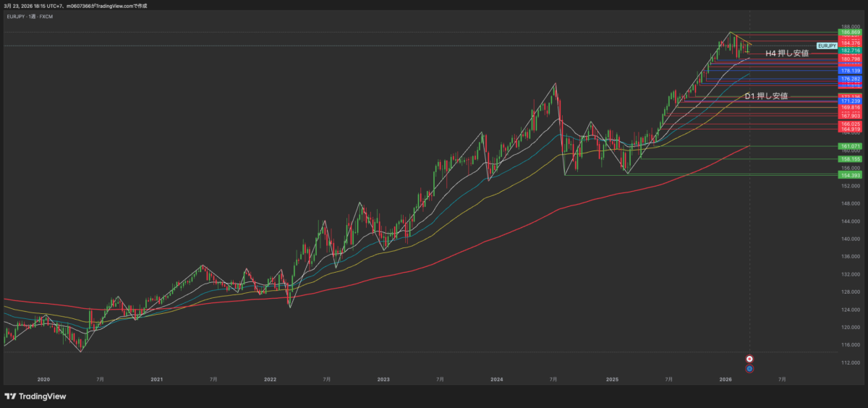Image resolution: width=868 pixels, height=408 pixels.
Task: Select the 164.919 red price label
Action: (849, 129)
